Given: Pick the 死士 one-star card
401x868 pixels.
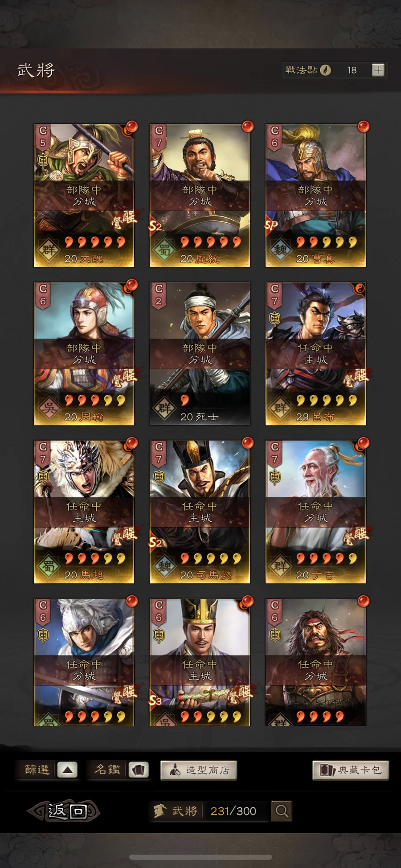Looking at the screenshot, I should point(200,353).
